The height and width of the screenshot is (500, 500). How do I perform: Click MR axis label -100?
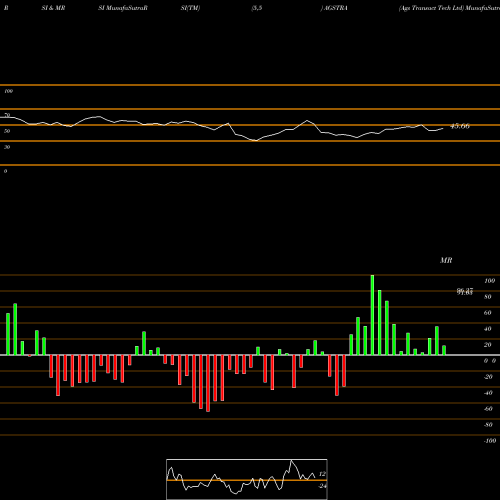click(490, 441)
